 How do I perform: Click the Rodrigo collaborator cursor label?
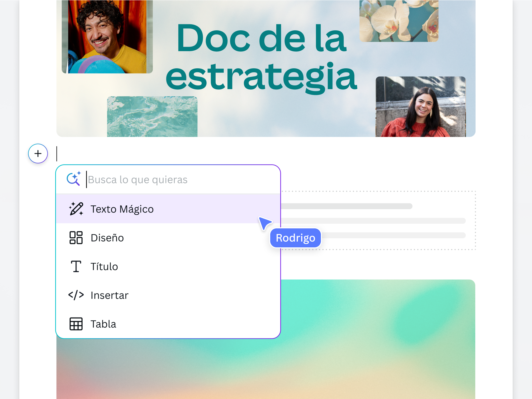pyautogui.click(x=295, y=238)
